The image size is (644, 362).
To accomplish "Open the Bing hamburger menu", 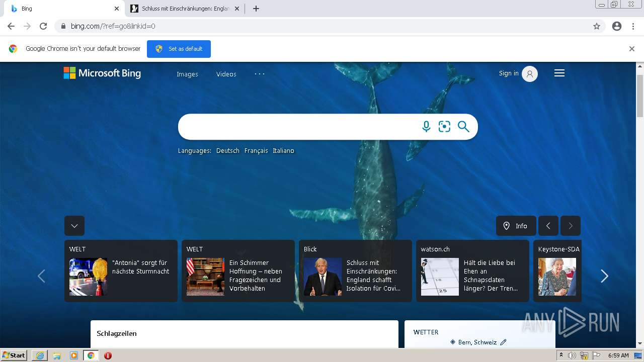I will click(x=559, y=73).
